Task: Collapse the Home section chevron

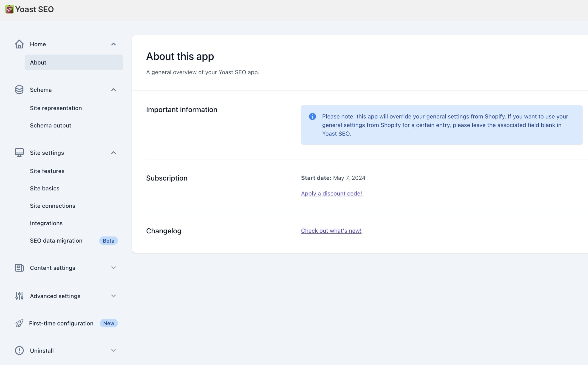Action: click(113, 44)
